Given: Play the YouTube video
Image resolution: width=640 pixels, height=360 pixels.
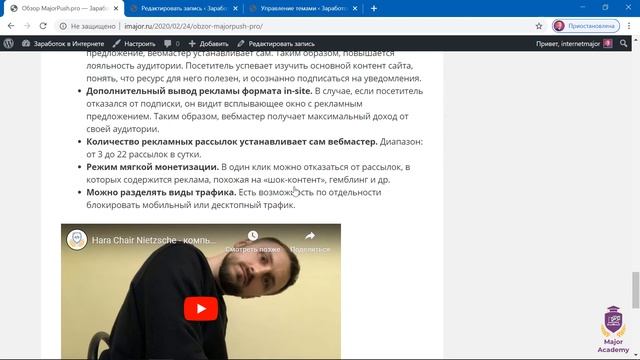Looking at the screenshot, I should 201,309.
